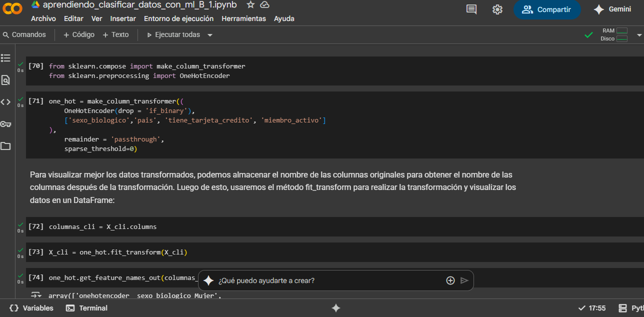
Task: Open the Entorno de ejecución menu
Action: (x=178, y=18)
